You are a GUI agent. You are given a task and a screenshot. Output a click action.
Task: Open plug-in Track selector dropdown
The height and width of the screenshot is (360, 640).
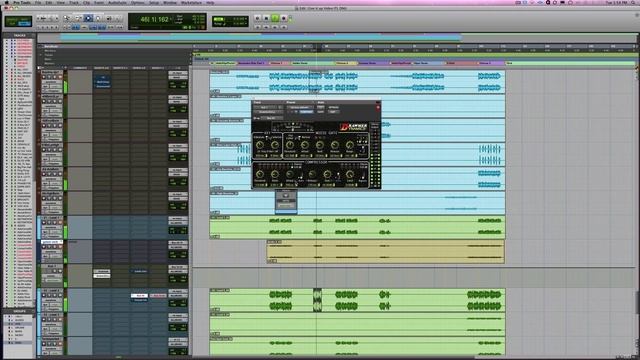pyautogui.click(x=266, y=107)
